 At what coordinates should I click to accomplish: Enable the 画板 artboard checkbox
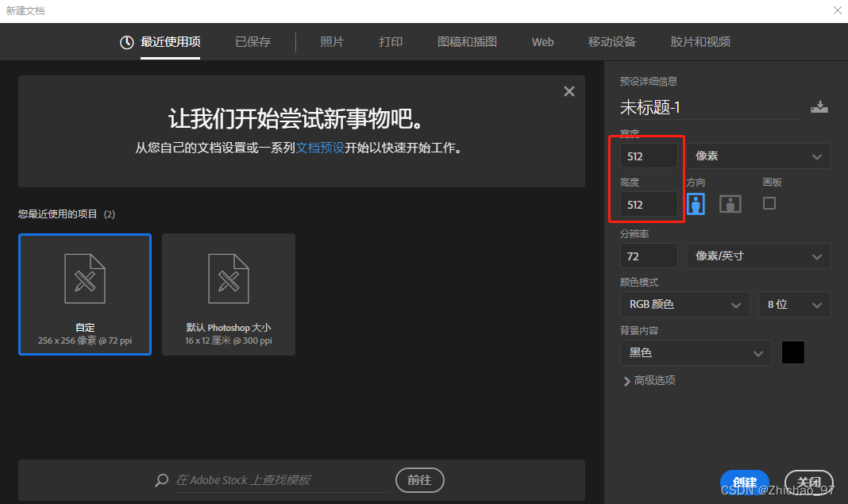769,203
